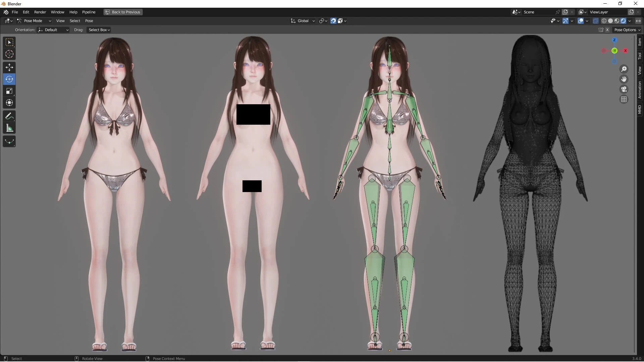The image size is (644, 362).
Task: Open the MMD sidebar tab
Action: (x=640, y=109)
